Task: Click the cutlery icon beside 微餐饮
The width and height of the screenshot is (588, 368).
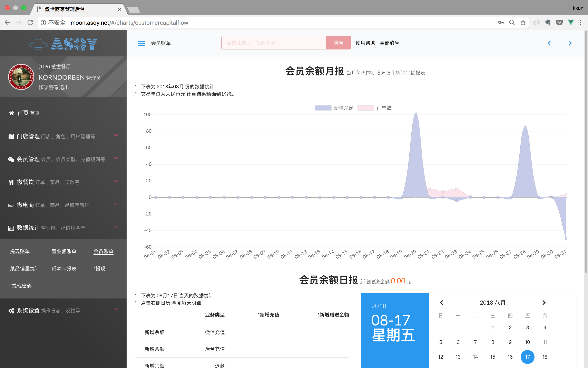Action: point(11,182)
